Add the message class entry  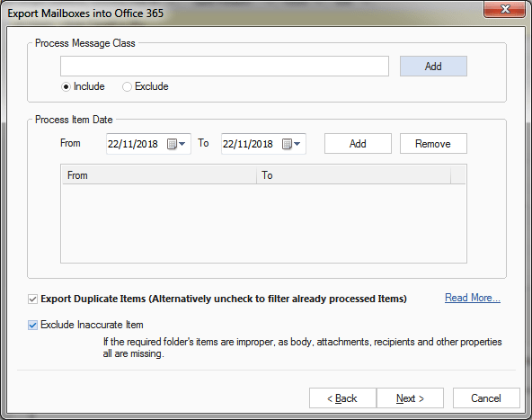(x=433, y=67)
